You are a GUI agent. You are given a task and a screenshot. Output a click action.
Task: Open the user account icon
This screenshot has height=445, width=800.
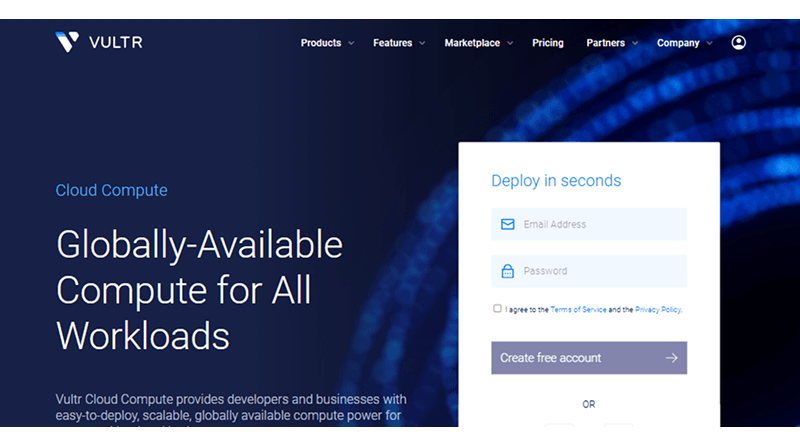[738, 42]
